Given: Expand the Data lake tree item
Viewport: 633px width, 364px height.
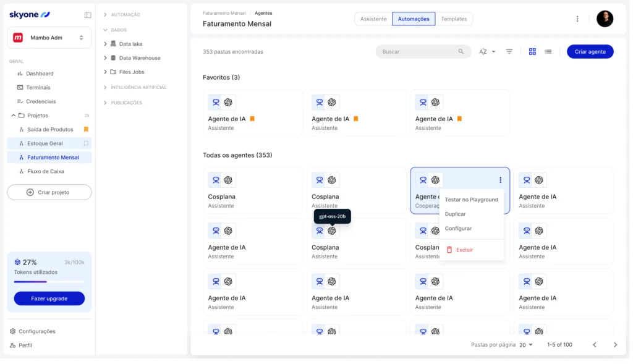Looking at the screenshot, I should 106,44.
